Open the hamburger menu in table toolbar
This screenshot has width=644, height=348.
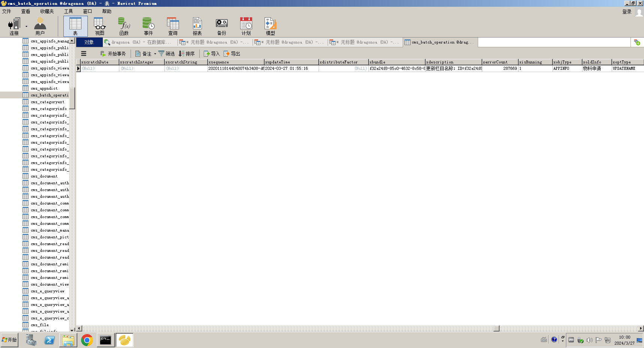click(84, 54)
